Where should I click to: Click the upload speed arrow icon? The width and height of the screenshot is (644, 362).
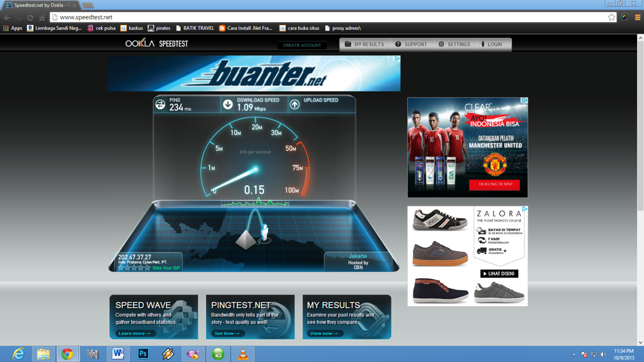coord(295,104)
